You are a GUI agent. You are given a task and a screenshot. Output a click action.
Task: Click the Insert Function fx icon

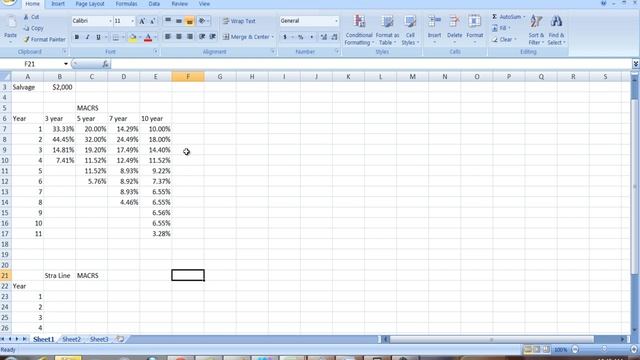coord(105,64)
